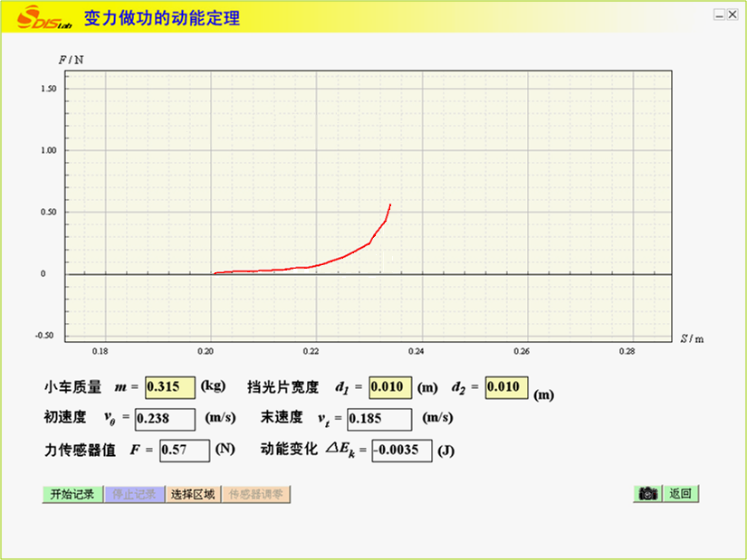Image resolution: width=747 pixels, height=560 pixels.
Task: Focus the d1 width input box
Action: [x=389, y=387]
